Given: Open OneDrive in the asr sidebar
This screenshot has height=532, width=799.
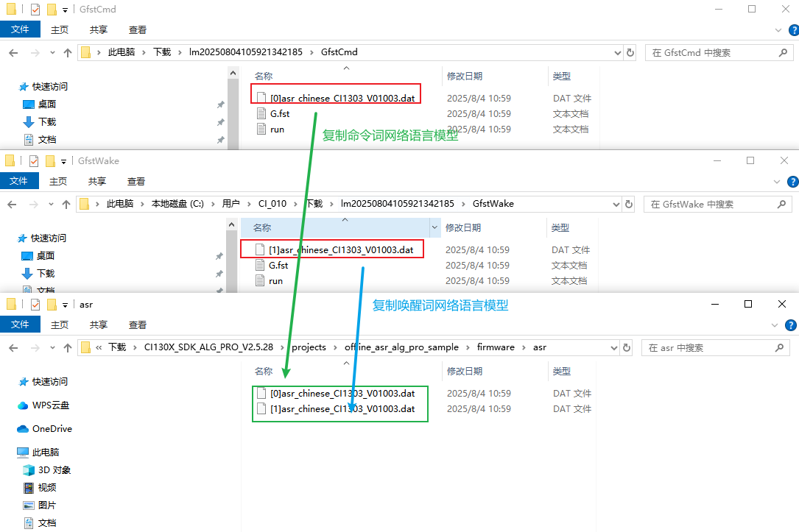Looking at the screenshot, I should click(x=52, y=428).
